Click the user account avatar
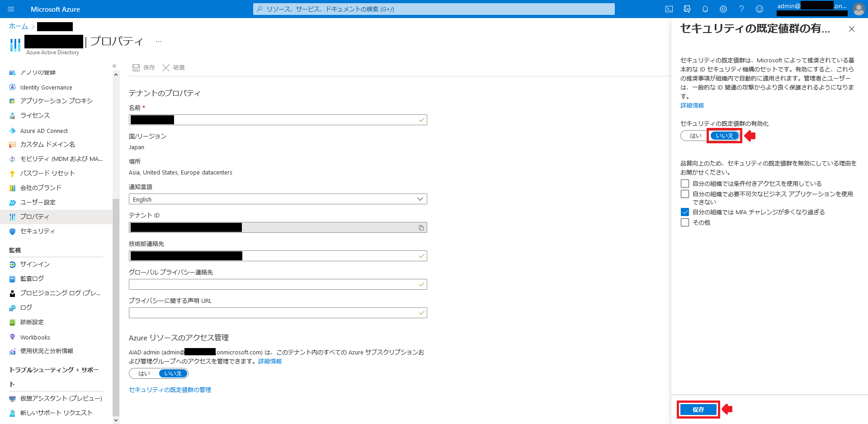868x424 pixels. pos(859,9)
